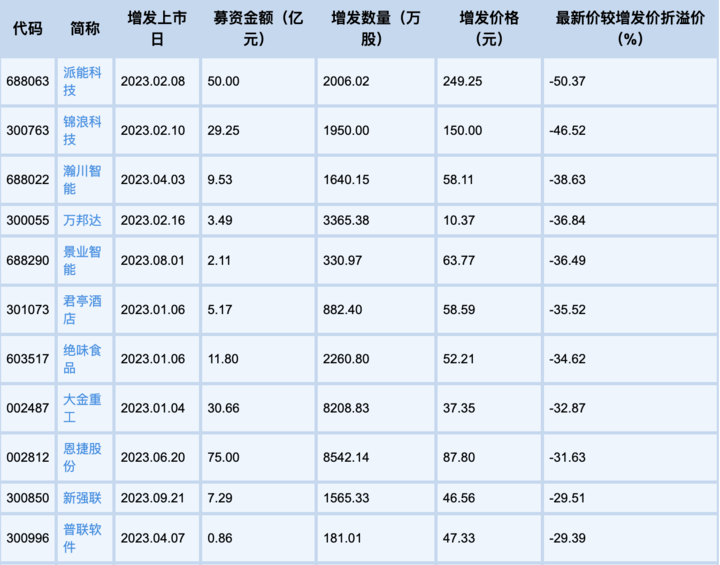This screenshot has height=565, width=720.
Task: Click the 最新价较增发价折溢价 column header
Action: pyautogui.click(x=630, y=28)
